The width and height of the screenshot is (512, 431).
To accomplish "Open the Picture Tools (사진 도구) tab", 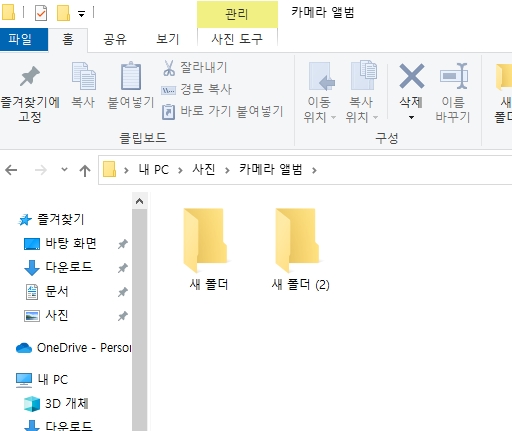I will [237, 40].
